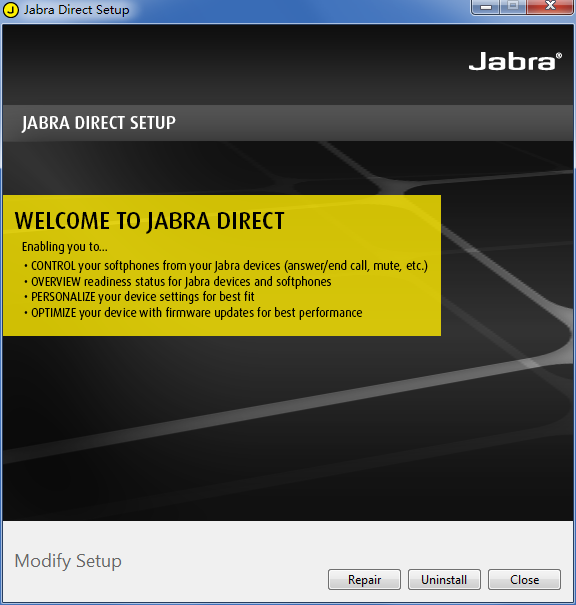Click the "Enabling you to..." line
Screen dimensions: 576x605
pos(65,247)
